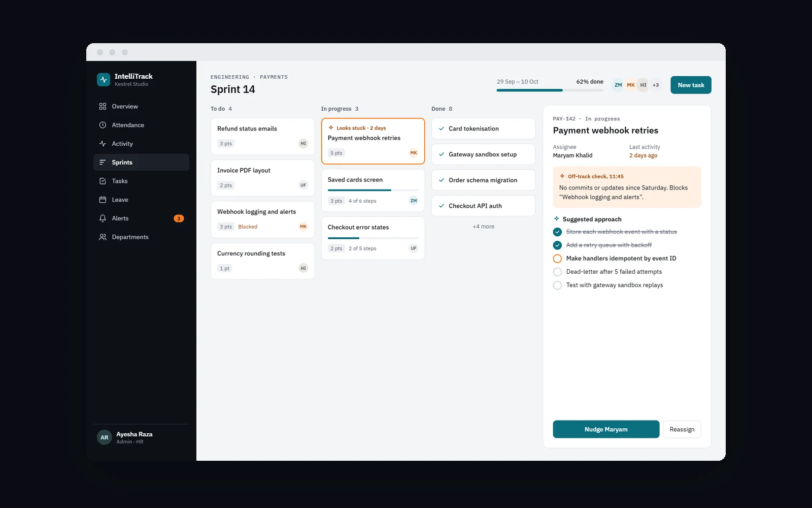Click the Tasks checkbox icon in sidebar
Image resolution: width=812 pixels, height=508 pixels.
pyautogui.click(x=103, y=181)
